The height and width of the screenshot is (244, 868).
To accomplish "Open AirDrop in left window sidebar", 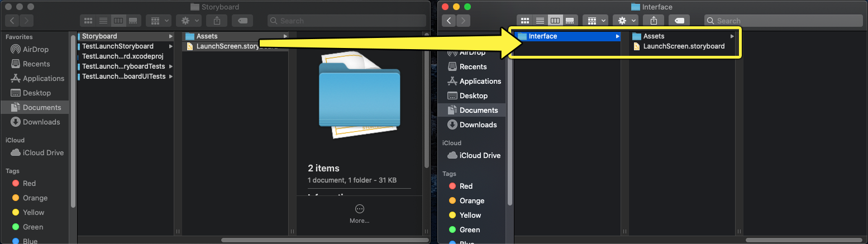I will (x=36, y=49).
